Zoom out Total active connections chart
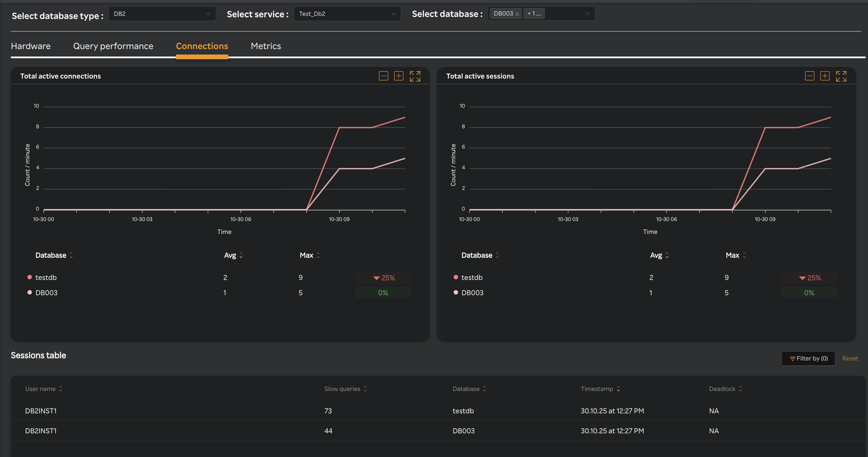 (383, 76)
